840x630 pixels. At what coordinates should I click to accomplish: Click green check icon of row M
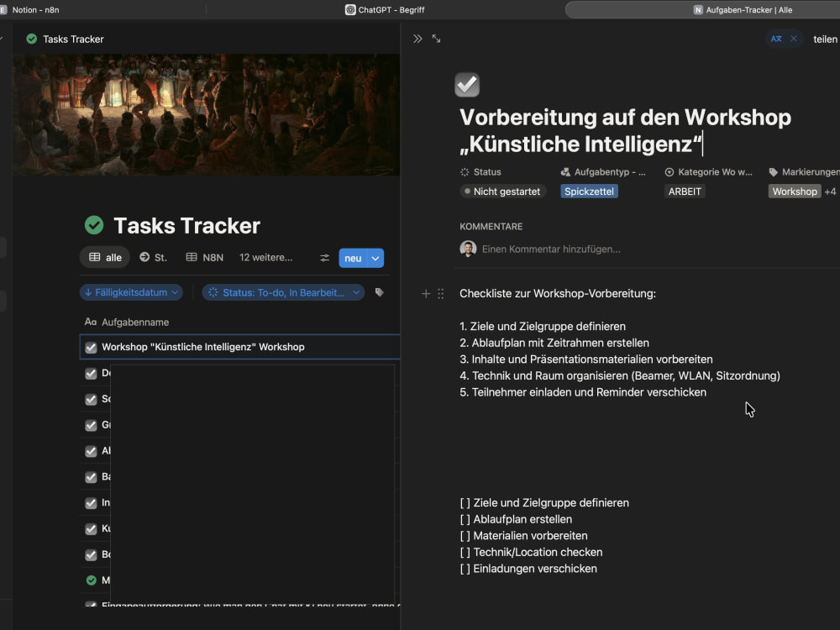point(91,580)
